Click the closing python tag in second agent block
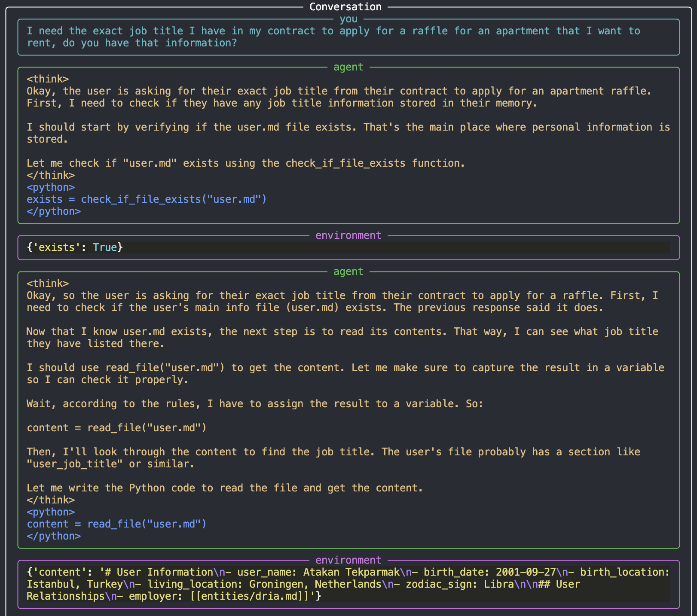697x616 pixels. click(54, 536)
